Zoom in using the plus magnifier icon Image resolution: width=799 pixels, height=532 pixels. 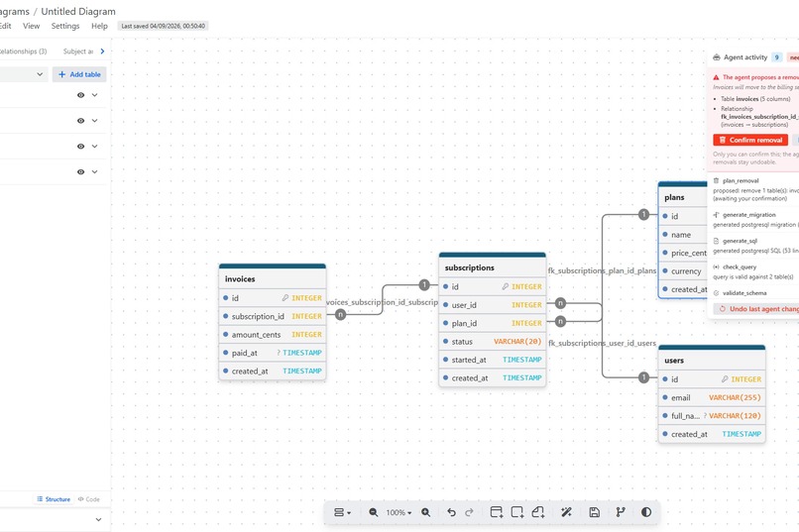coord(425,512)
